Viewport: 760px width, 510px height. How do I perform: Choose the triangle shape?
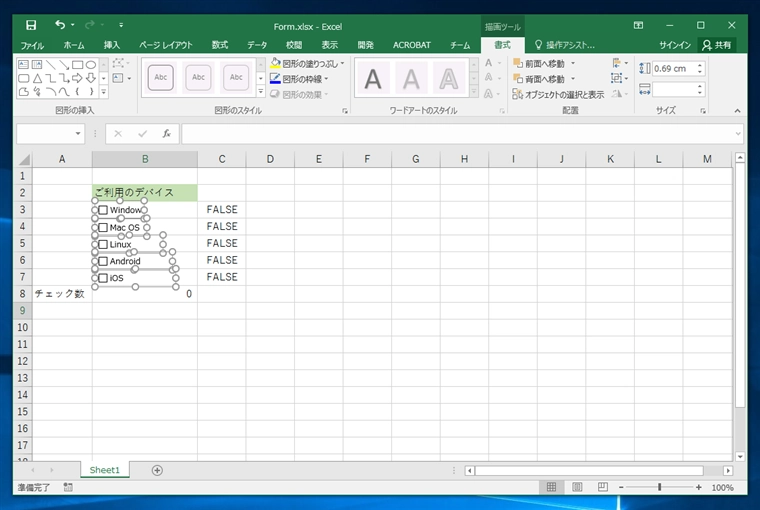37,78
